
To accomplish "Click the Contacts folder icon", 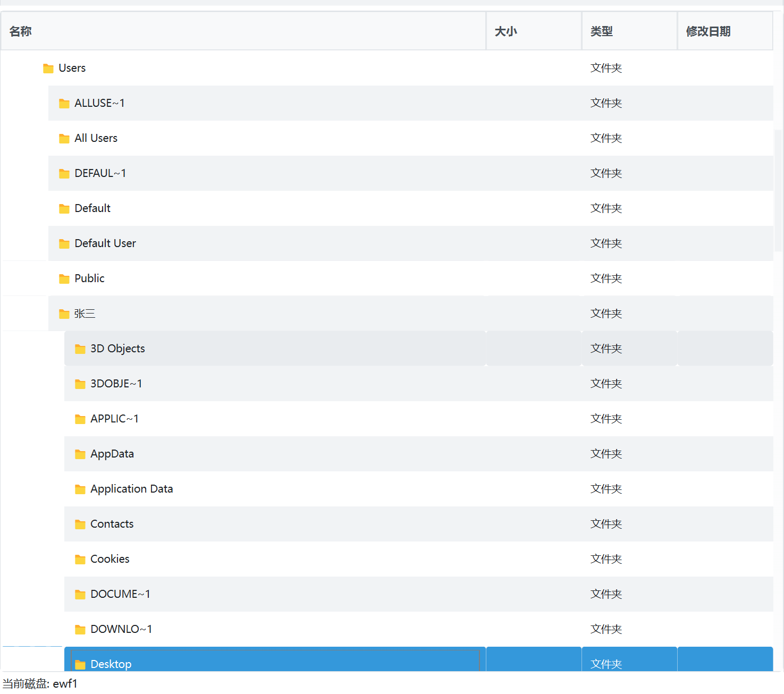I will point(80,524).
